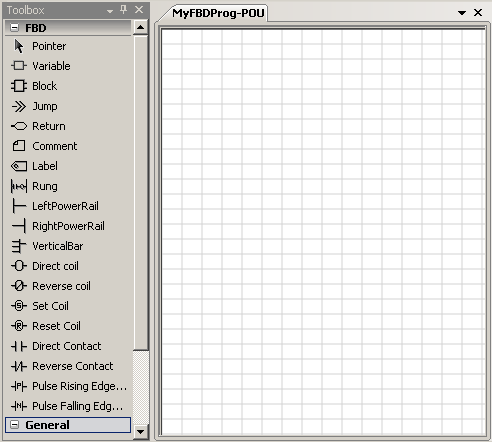Click the "Rung" label in the toolbox
This screenshot has width=492, height=442.
click(45, 186)
